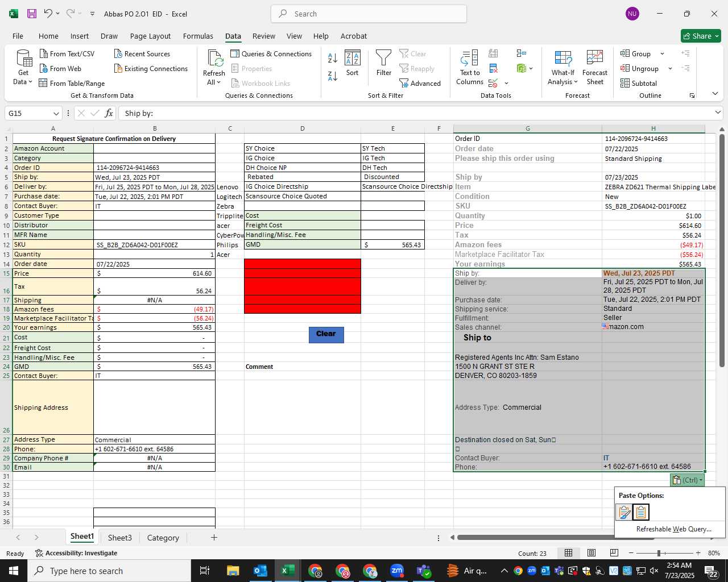Click the zoom out minus button

coord(631,553)
